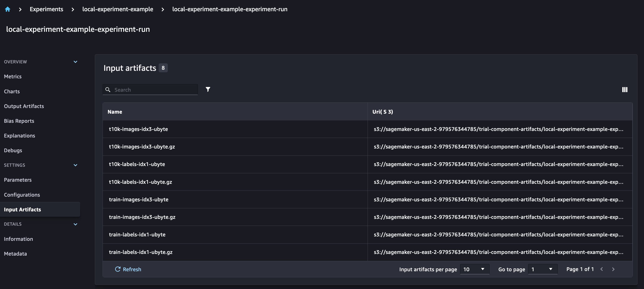Click Experiments breadcrumb link

coord(46,9)
